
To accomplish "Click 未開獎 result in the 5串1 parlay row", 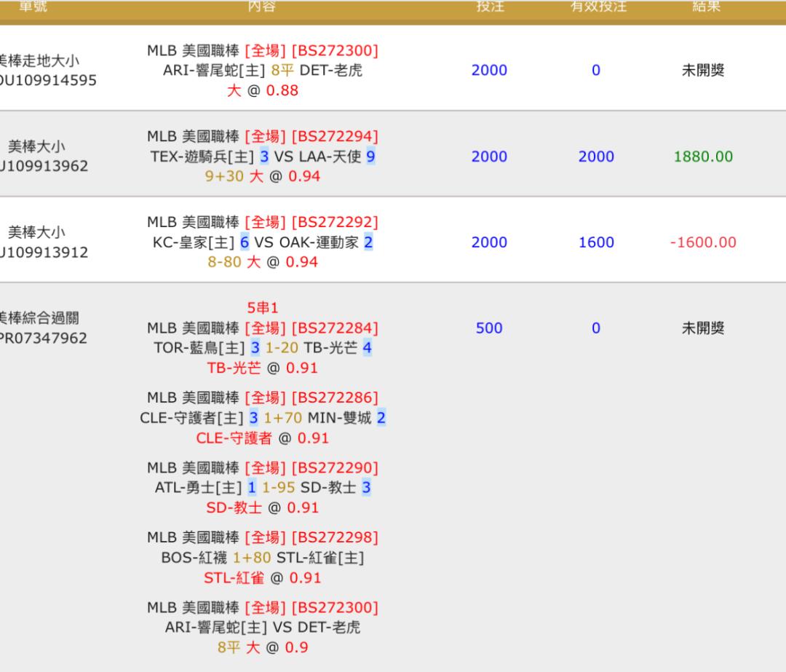I will [x=703, y=328].
